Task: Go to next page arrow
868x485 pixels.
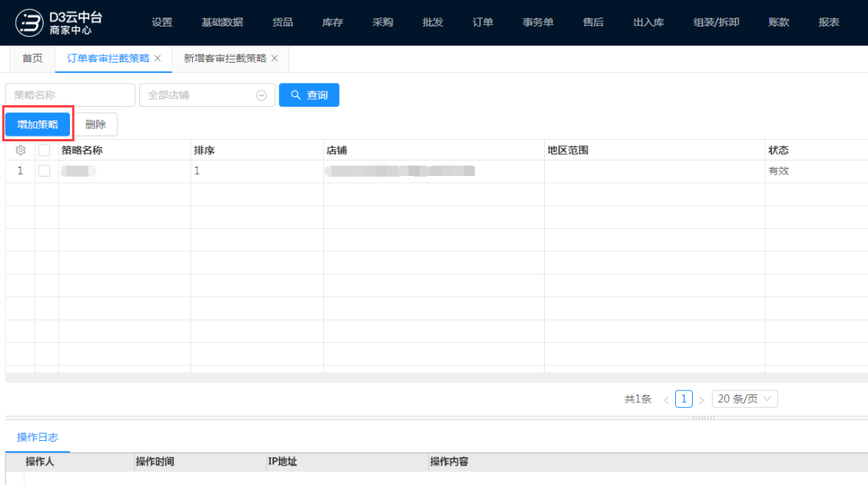Action: pos(702,399)
